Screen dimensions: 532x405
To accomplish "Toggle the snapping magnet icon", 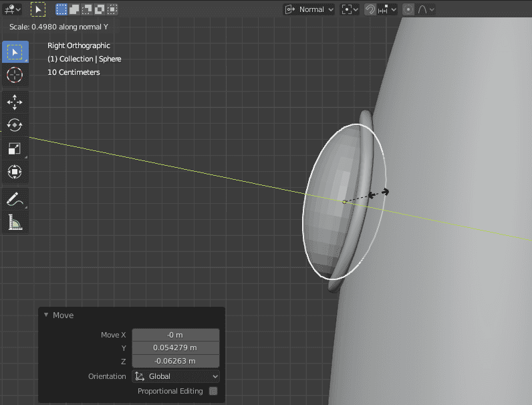I will [370, 9].
